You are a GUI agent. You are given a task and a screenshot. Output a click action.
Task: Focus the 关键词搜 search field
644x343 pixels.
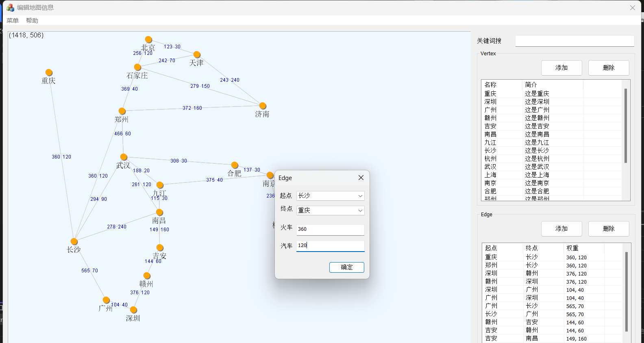(574, 41)
